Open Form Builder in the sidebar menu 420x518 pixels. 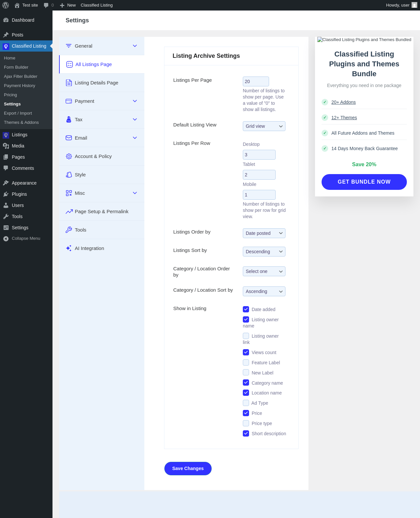point(16,67)
